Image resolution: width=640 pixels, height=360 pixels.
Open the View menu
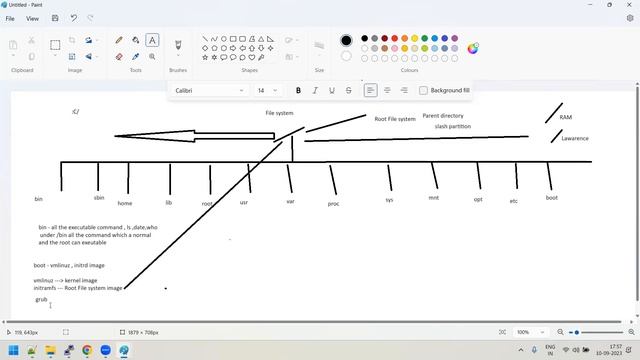click(x=32, y=18)
